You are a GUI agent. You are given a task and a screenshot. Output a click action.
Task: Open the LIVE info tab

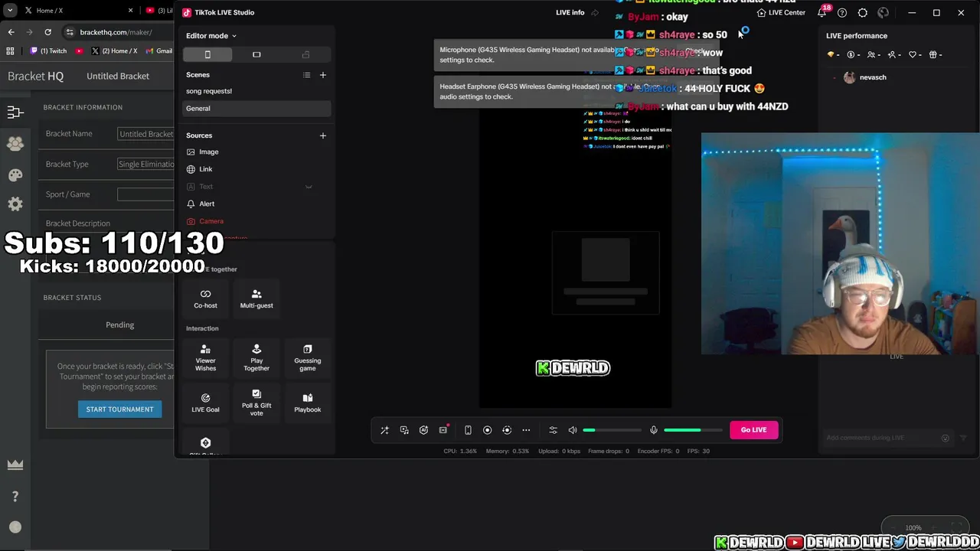[570, 13]
